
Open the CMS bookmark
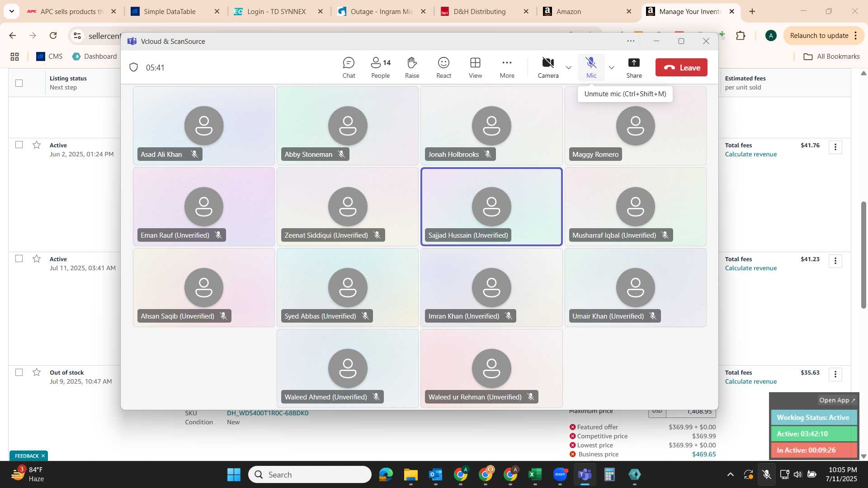point(50,56)
